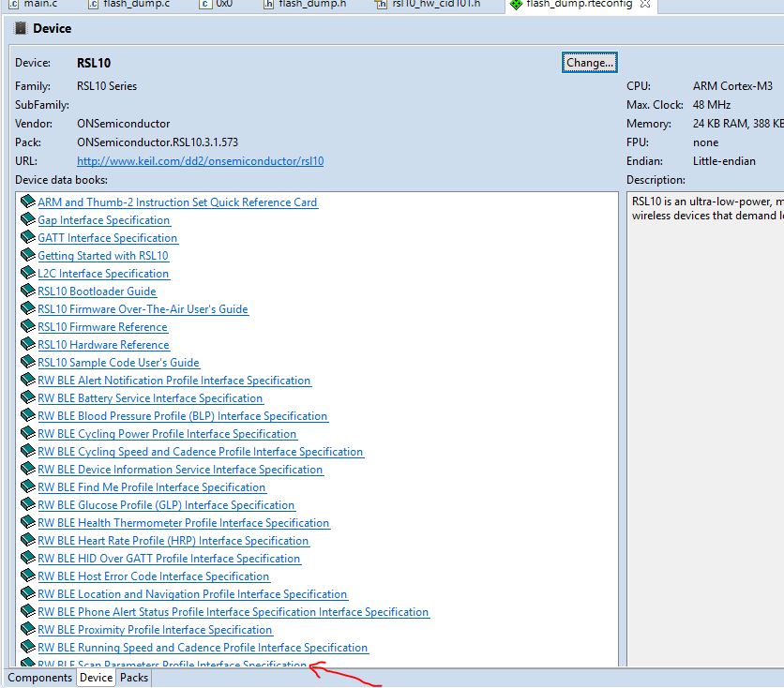Click book icon beside L2C Interface Specification
Image resolution: width=784 pixels, height=688 pixels.
(27, 273)
